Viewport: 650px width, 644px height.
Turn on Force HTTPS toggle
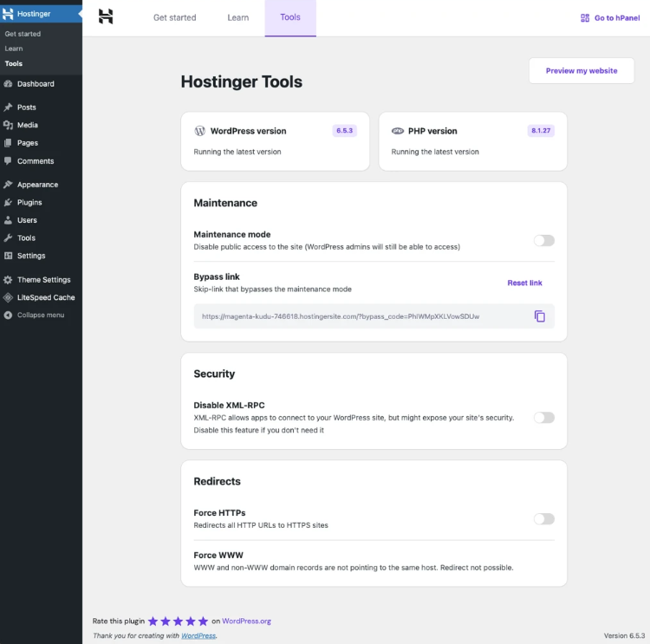point(543,519)
